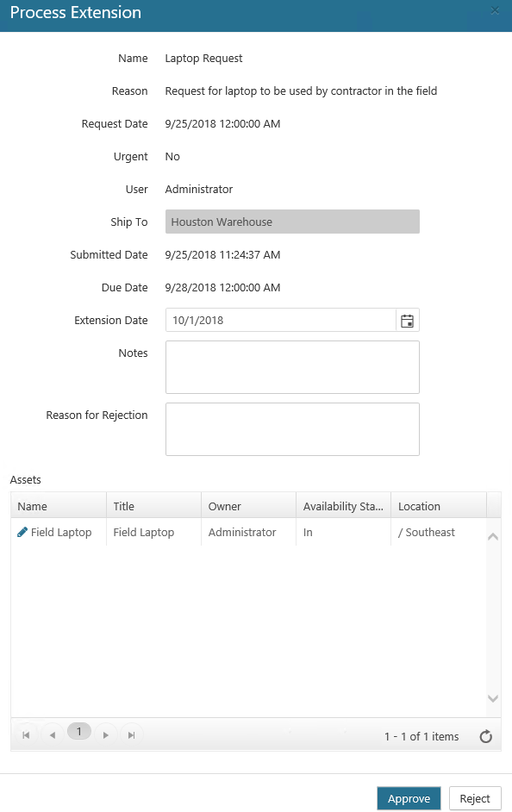Refresh the Assets grid
The image size is (512, 812).
[x=485, y=736]
